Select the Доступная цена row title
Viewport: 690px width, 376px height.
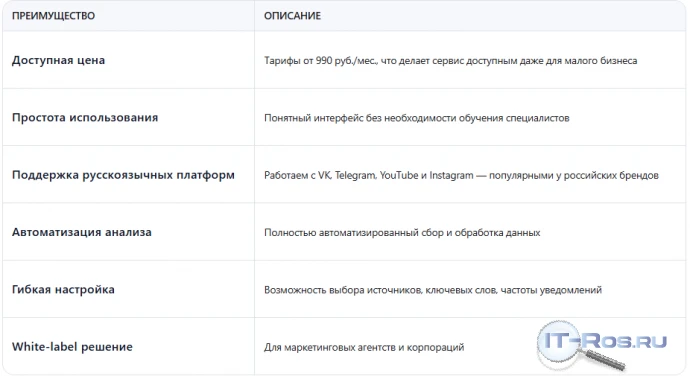tap(59, 60)
